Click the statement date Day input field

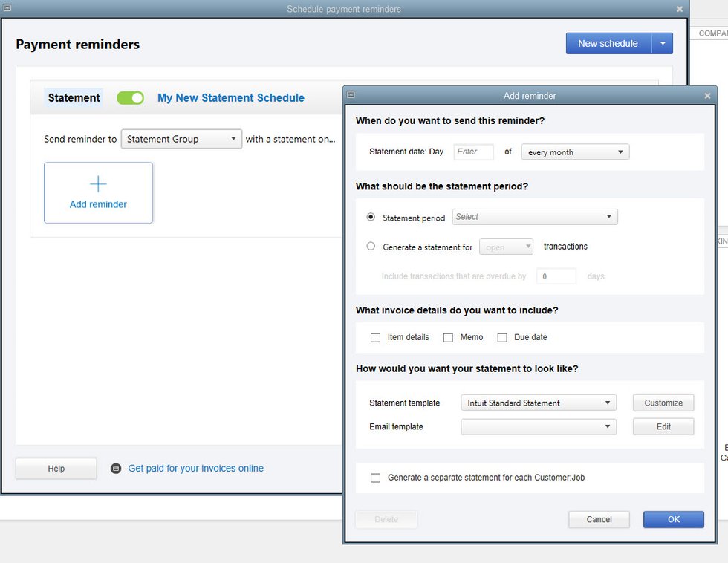point(473,152)
